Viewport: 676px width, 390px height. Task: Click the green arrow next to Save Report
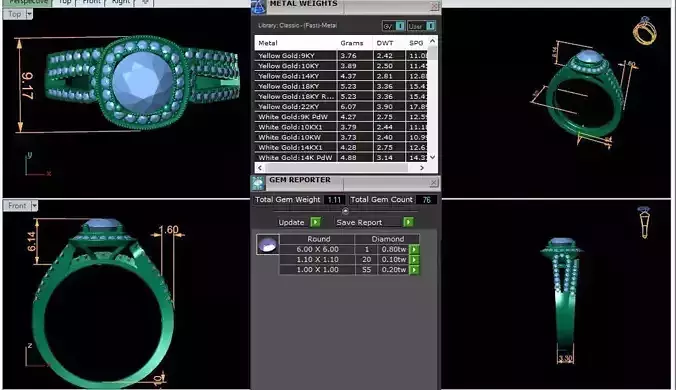tap(408, 222)
